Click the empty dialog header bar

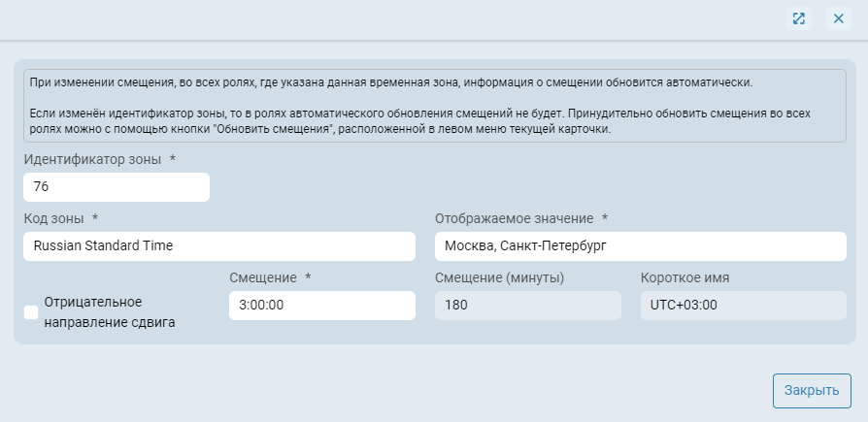coord(388,18)
